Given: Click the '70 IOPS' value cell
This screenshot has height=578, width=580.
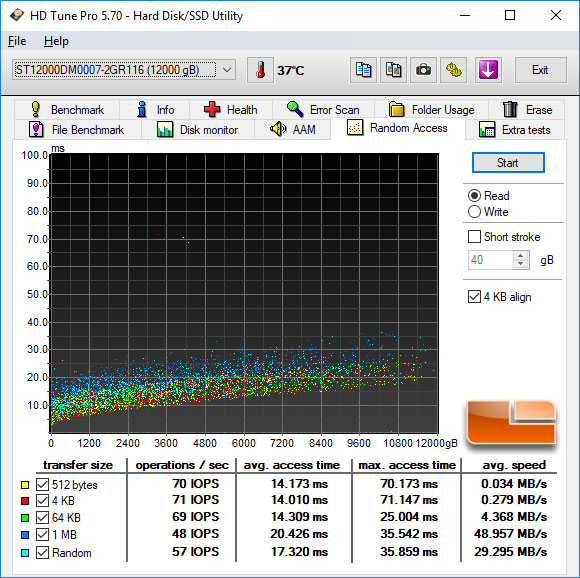Looking at the screenshot, I should pos(196,484).
